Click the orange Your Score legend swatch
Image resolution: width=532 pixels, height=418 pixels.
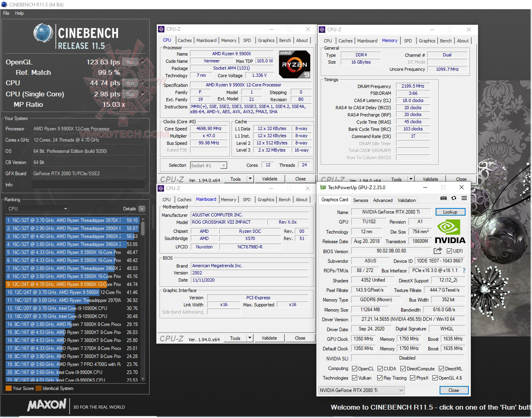tap(8, 388)
